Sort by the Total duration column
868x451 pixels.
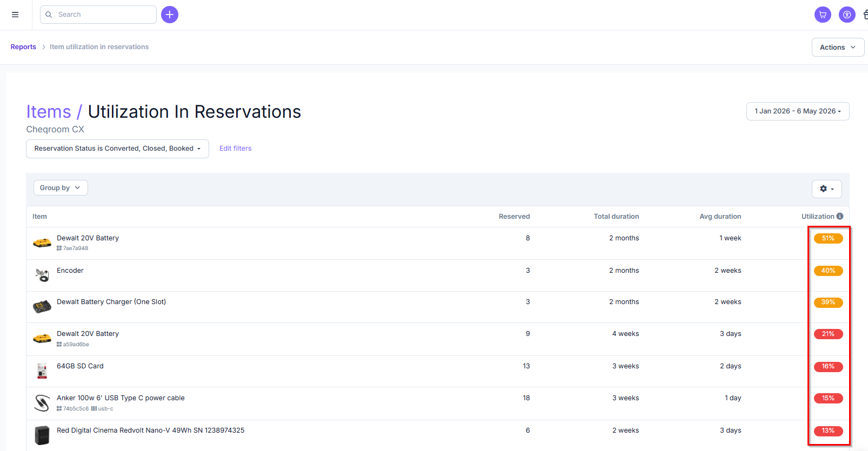click(x=616, y=217)
